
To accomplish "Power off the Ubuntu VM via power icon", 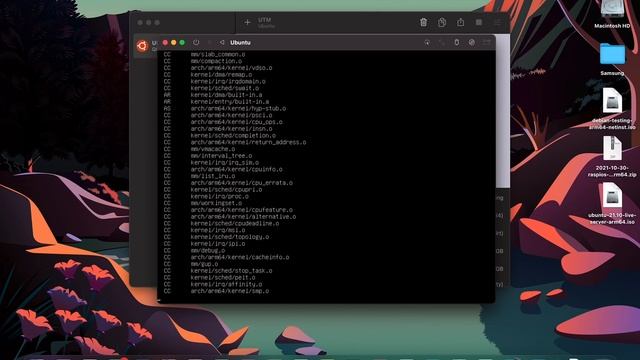I will (196, 42).
